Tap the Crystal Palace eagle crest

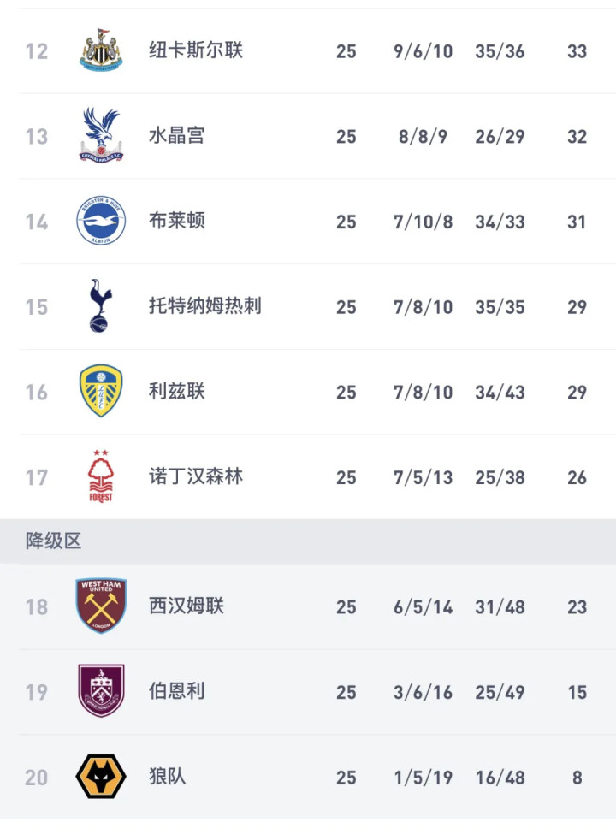tap(101, 136)
